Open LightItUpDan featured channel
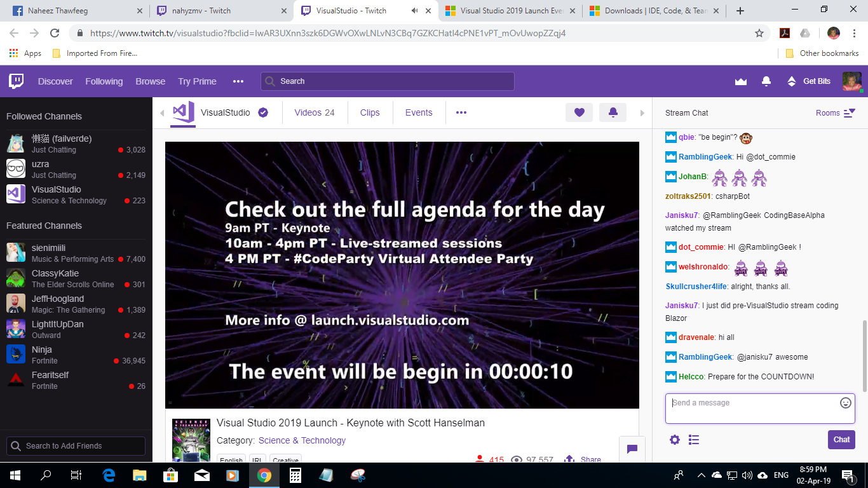 click(76, 329)
